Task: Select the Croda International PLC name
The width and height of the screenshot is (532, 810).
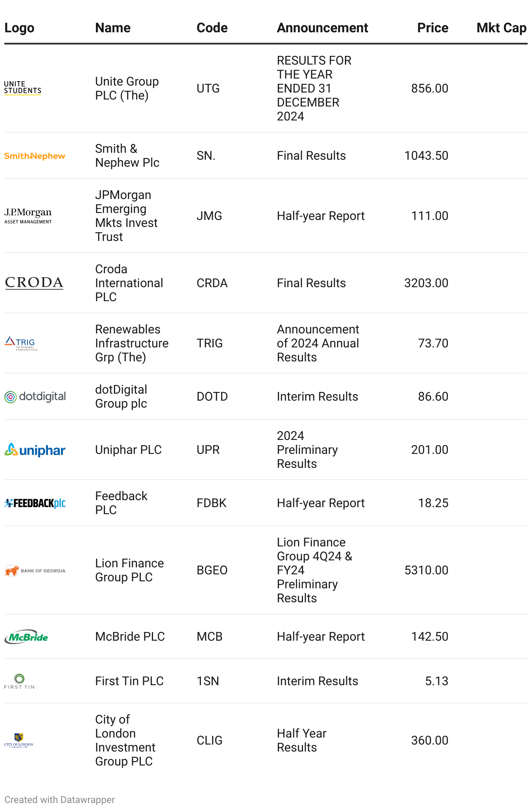Action: click(129, 283)
